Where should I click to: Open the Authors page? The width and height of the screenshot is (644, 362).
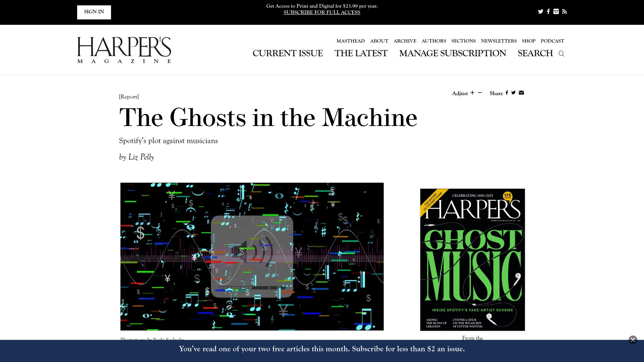pyautogui.click(x=434, y=41)
